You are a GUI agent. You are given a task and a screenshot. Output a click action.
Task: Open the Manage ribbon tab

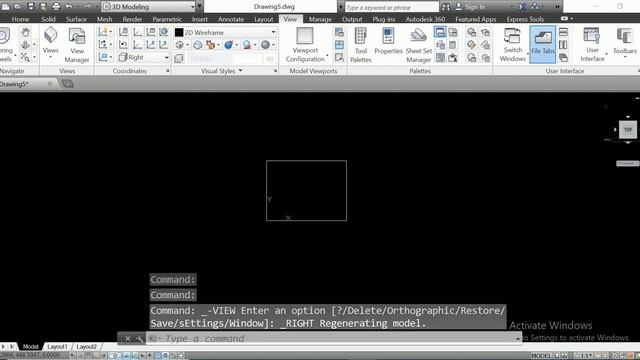point(320,19)
